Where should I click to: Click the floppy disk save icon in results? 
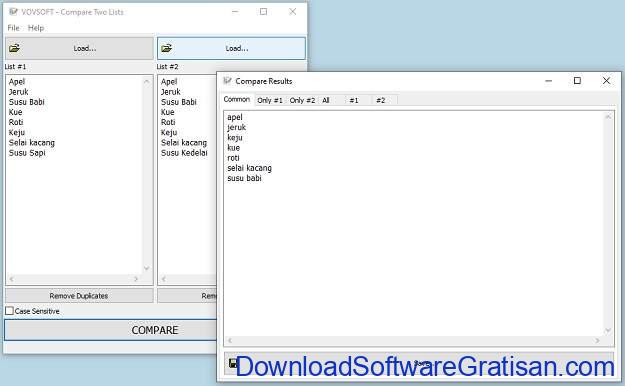click(x=233, y=363)
